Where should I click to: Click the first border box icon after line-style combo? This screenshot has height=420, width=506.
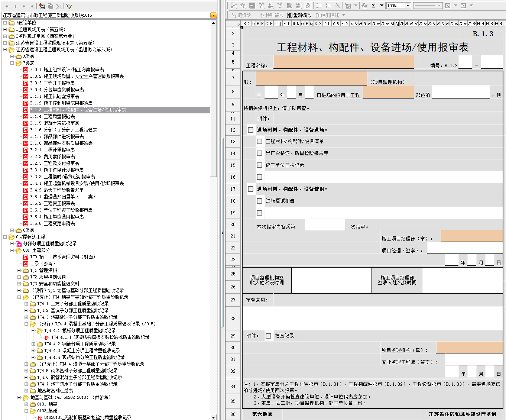tap(448, 6)
